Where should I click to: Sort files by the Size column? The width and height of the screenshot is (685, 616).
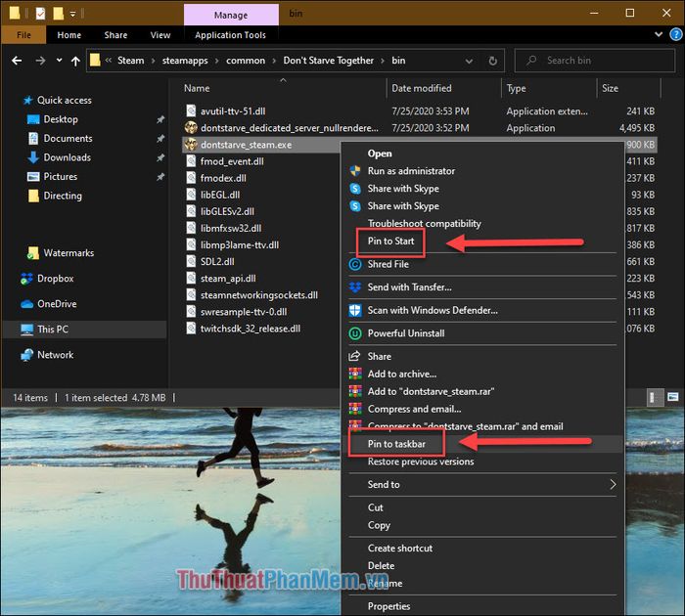point(610,88)
